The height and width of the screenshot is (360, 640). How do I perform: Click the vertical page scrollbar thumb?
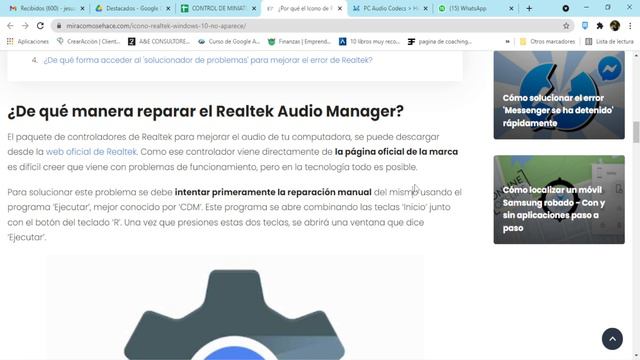[636, 132]
